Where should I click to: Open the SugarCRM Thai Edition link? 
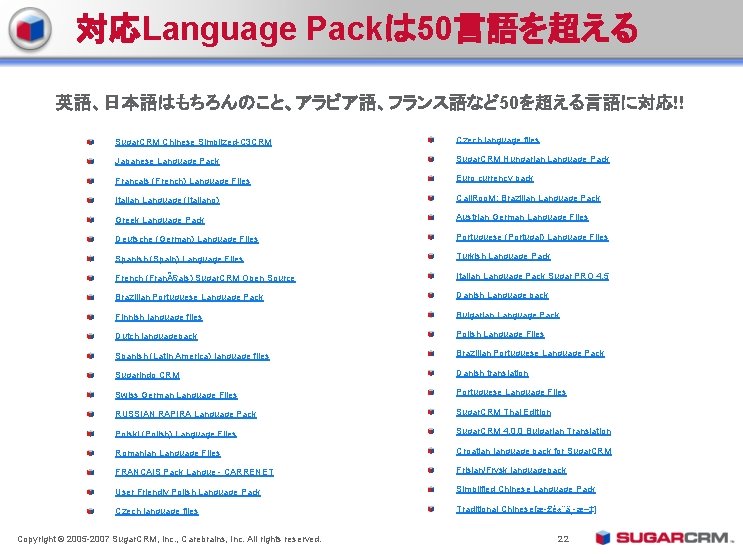click(x=504, y=412)
